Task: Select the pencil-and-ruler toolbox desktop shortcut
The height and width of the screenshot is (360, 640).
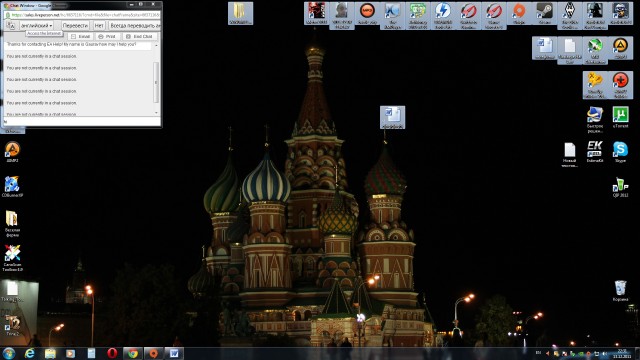Action: point(12,258)
